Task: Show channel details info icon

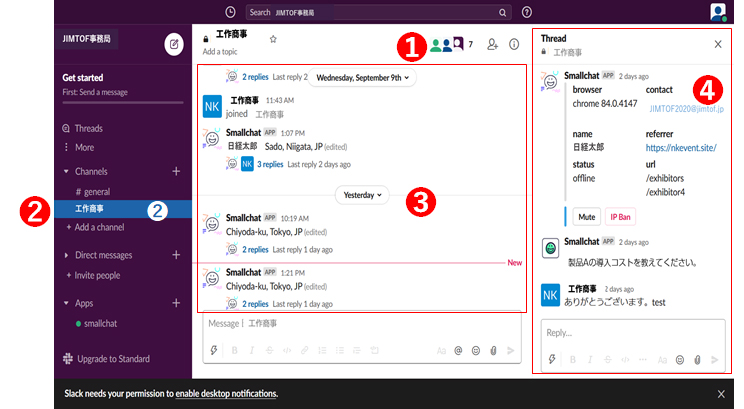Action: coord(514,45)
